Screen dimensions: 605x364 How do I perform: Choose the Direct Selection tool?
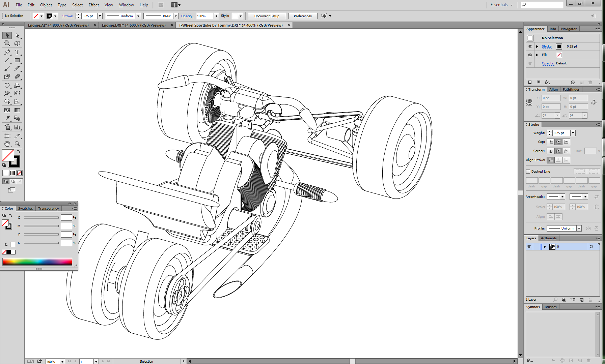(17, 35)
